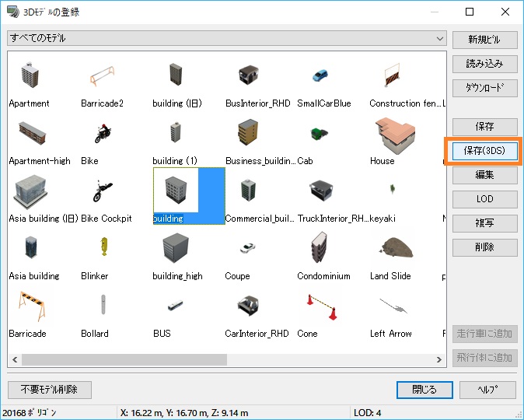Select the building (1) model icon

pos(176,132)
